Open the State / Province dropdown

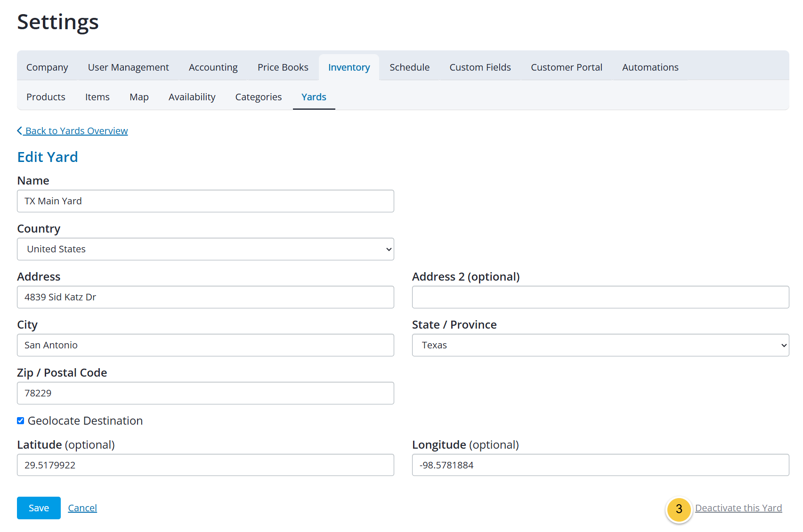600,345
